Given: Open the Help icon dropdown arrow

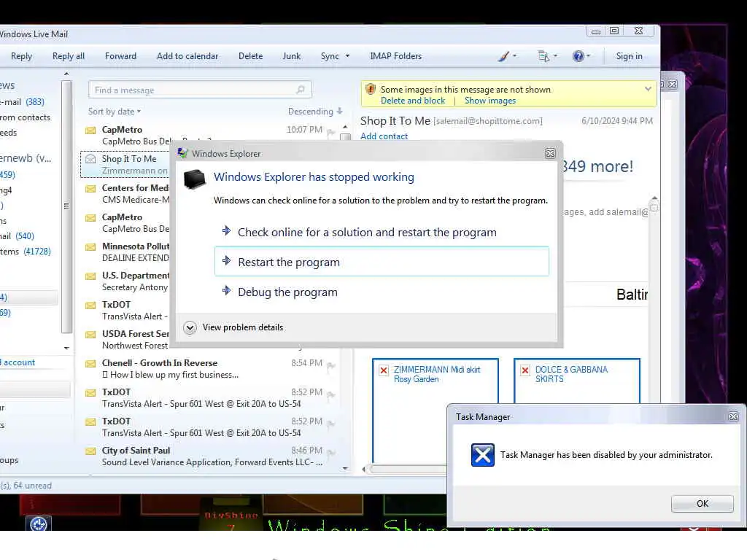Looking at the screenshot, I should pyautogui.click(x=589, y=56).
